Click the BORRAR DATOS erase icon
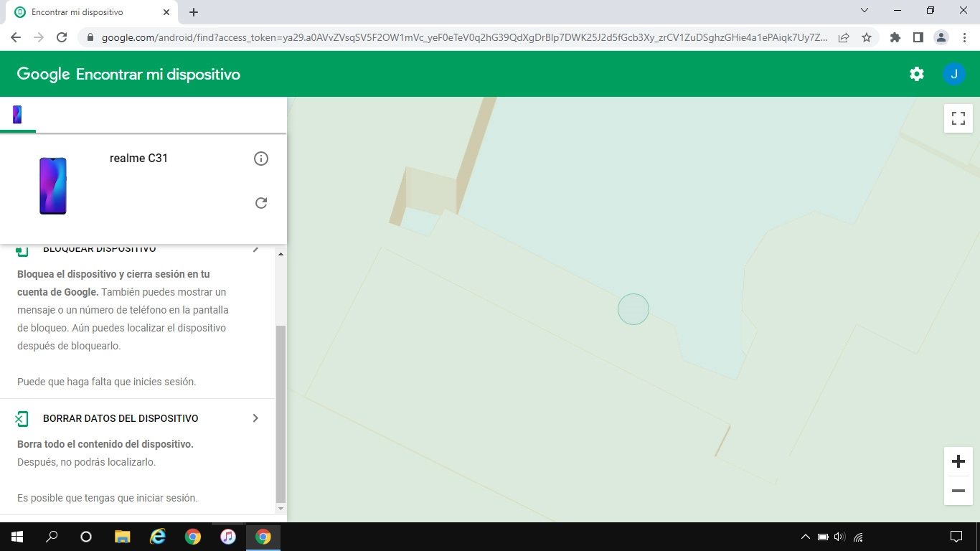The width and height of the screenshot is (980, 551). tap(22, 418)
